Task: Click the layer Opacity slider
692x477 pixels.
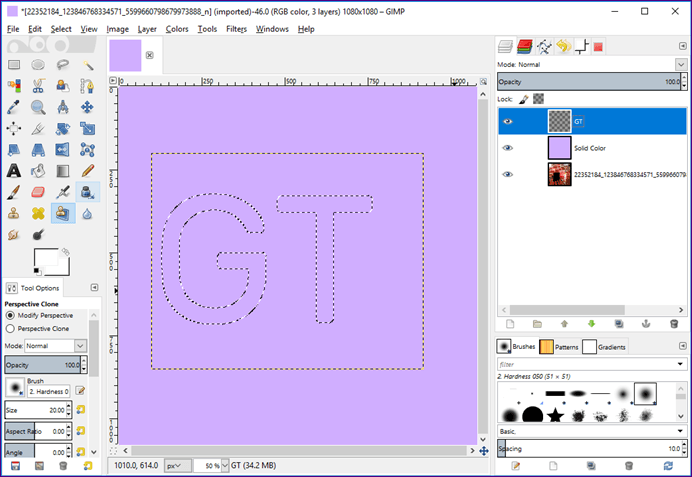Action: pos(589,82)
